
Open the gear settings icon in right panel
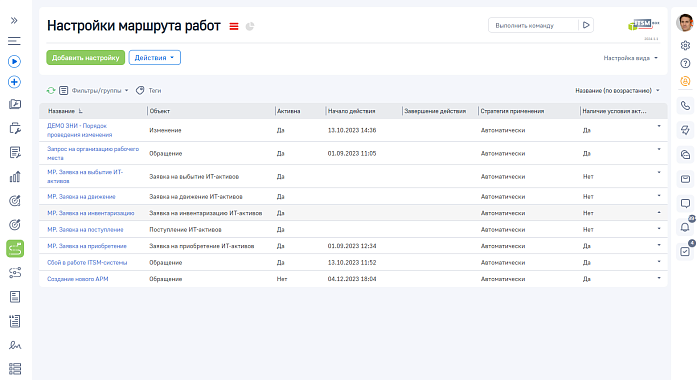point(685,45)
